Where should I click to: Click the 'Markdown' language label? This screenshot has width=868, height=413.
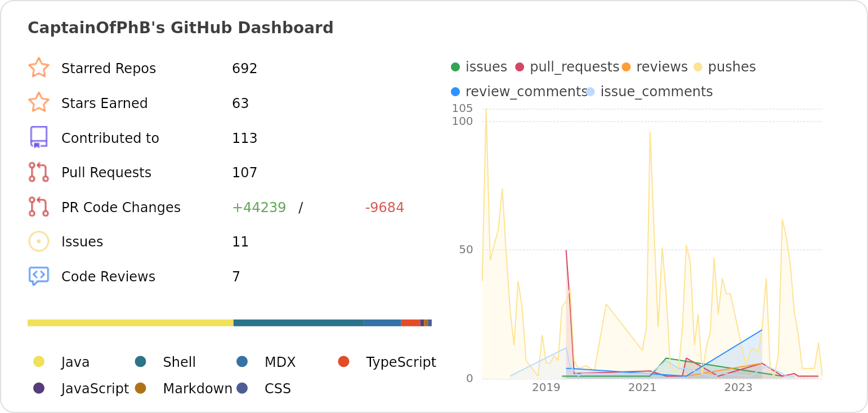[198, 389]
